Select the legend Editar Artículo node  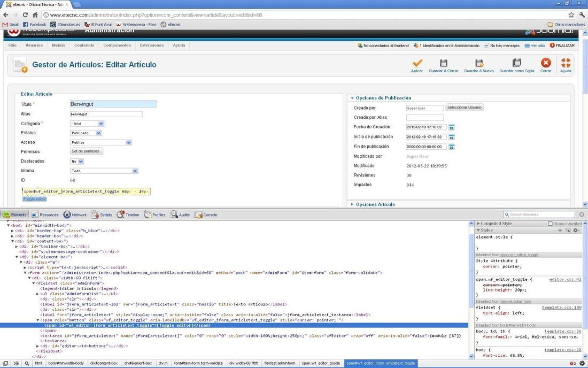click(80, 288)
